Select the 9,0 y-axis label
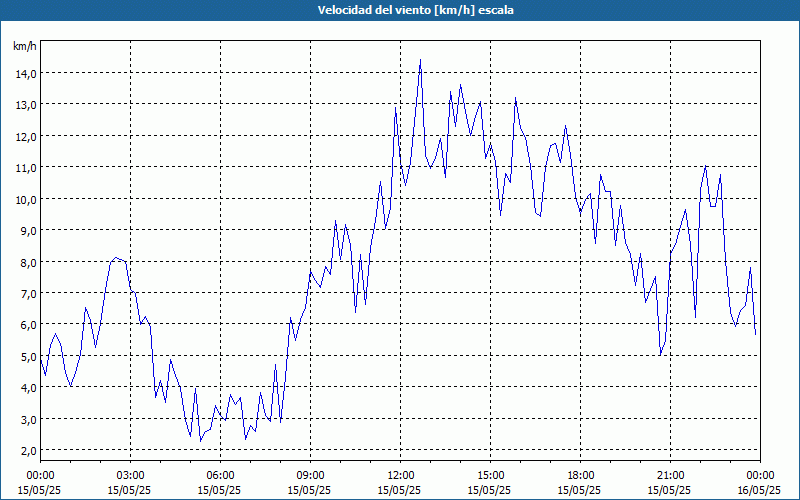This screenshot has width=800, height=500. tap(28, 230)
